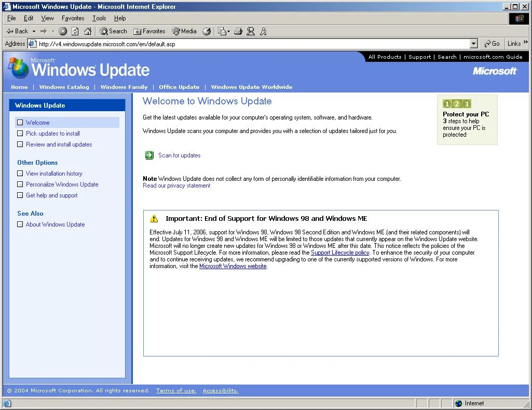Open View installation history
Image resolution: width=532 pixels, height=410 pixels.
(x=54, y=174)
